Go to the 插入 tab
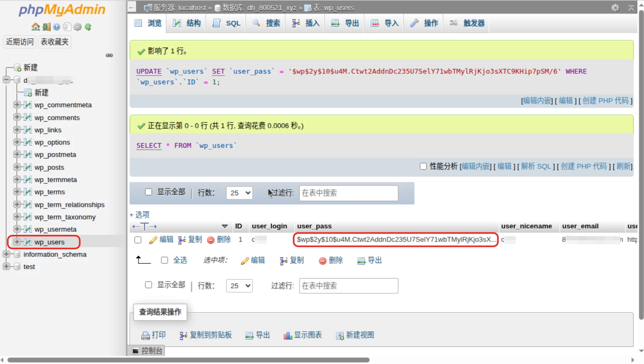The image size is (644, 364). click(x=305, y=23)
